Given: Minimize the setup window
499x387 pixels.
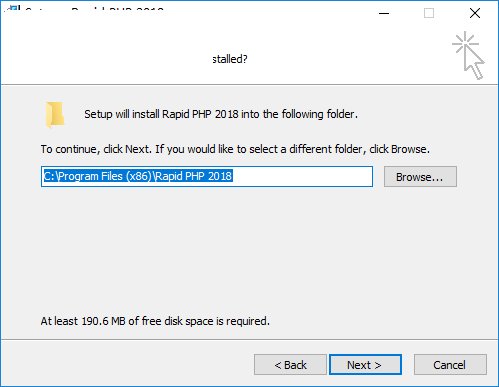Looking at the screenshot, I should click(x=384, y=13).
